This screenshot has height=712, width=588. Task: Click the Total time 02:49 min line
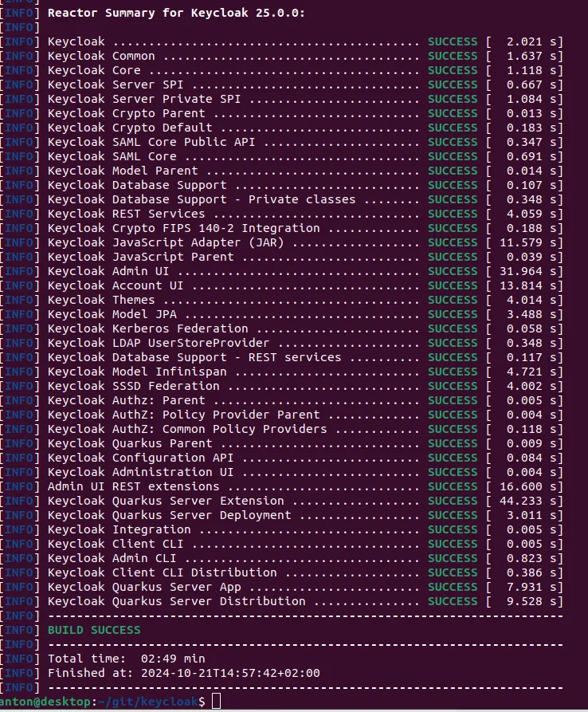126,659
